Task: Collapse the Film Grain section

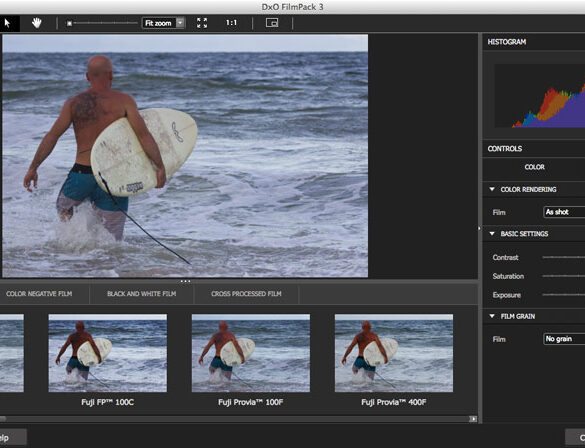Action: point(492,316)
